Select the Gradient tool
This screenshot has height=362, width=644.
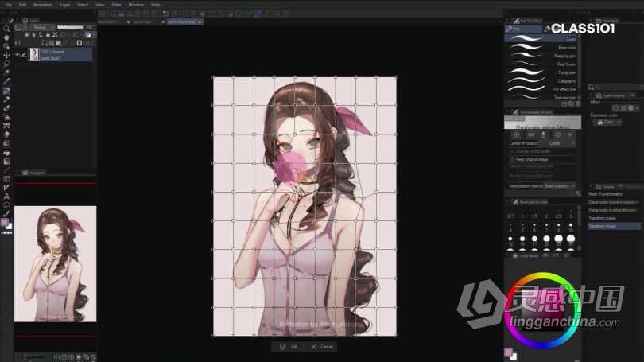pos(6,161)
